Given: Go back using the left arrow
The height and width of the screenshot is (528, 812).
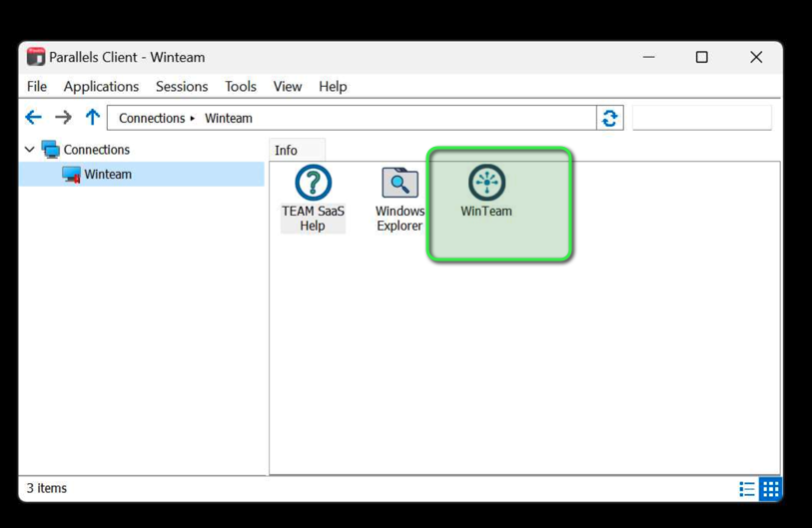Looking at the screenshot, I should (x=34, y=118).
